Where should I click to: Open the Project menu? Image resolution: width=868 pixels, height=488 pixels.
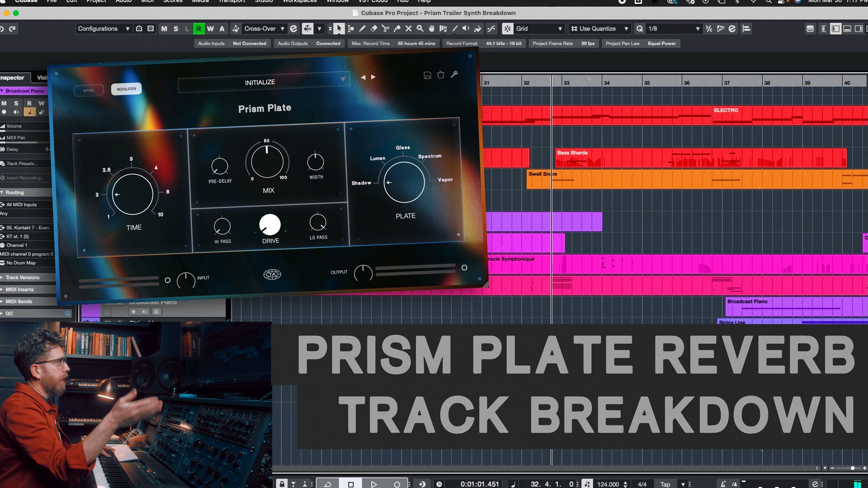tap(96, 1)
